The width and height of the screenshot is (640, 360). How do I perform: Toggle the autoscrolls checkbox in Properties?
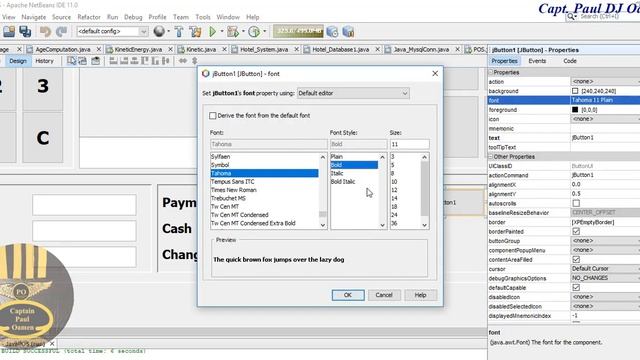576,203
